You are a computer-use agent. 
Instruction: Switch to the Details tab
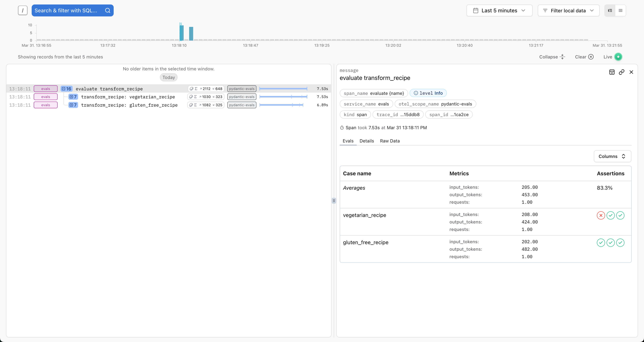pos(367,141)
